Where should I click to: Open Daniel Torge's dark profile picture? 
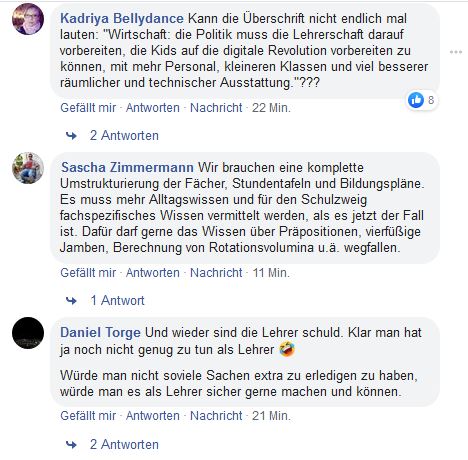pyautogui.click(x=28, y=333)
